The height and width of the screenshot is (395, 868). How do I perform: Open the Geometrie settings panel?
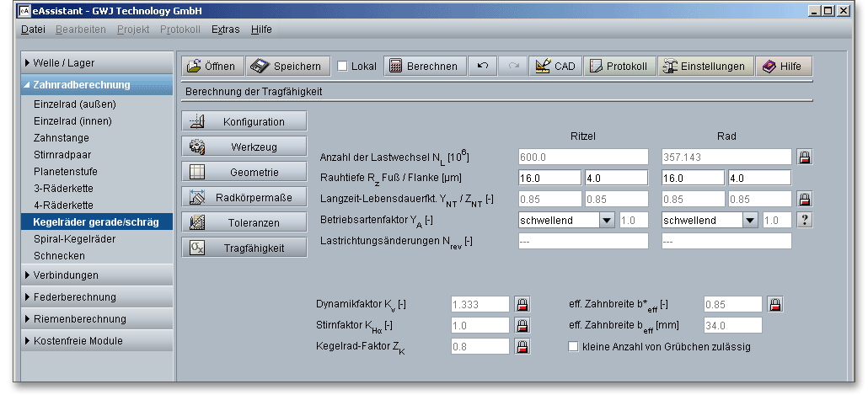point(244,172)
